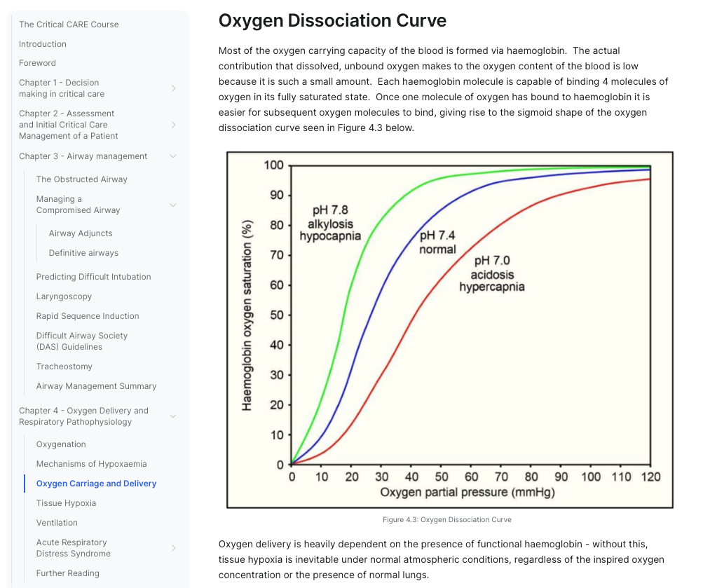Go to Tracheostomy page
This screenshot has height=588, width=703.
tap(64, 366)
